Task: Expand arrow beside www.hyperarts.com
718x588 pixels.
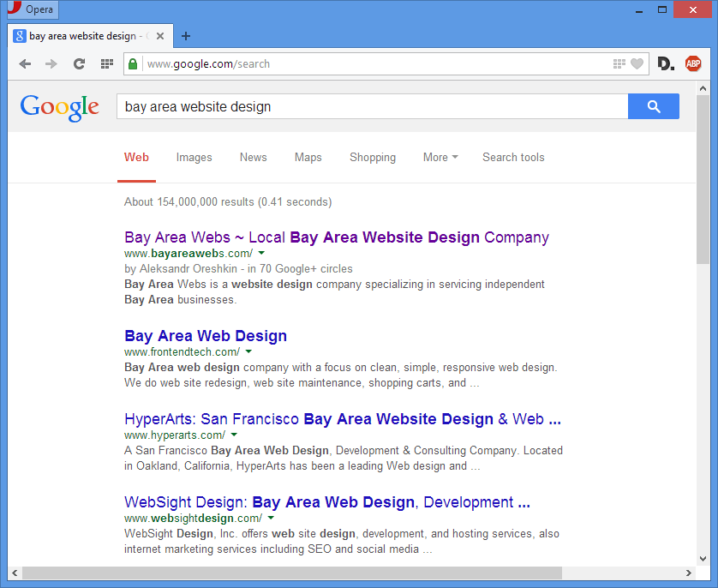Action: coord(234,435)
